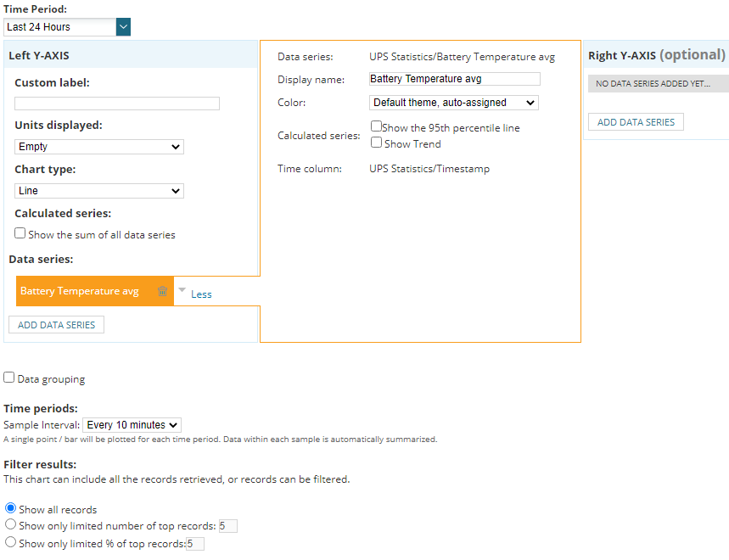Delete the Battery Temperature avg data series with the trash icon
The width and height of the screenshot is (729, 560).
[x=162, y=291]
